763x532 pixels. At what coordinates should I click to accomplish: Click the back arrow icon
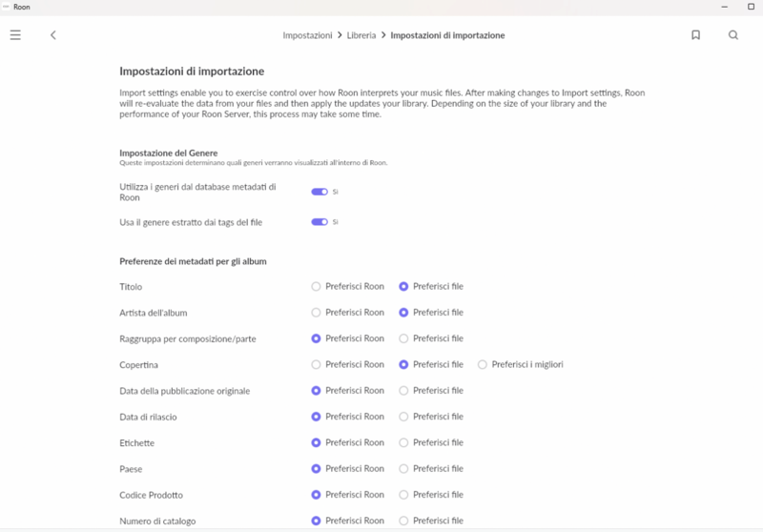coord(53,35)
